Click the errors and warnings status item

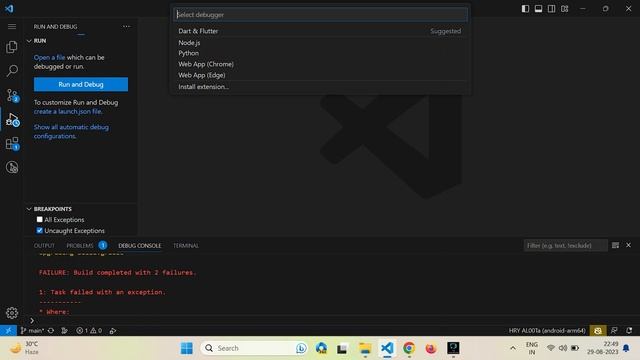point(89,330)
